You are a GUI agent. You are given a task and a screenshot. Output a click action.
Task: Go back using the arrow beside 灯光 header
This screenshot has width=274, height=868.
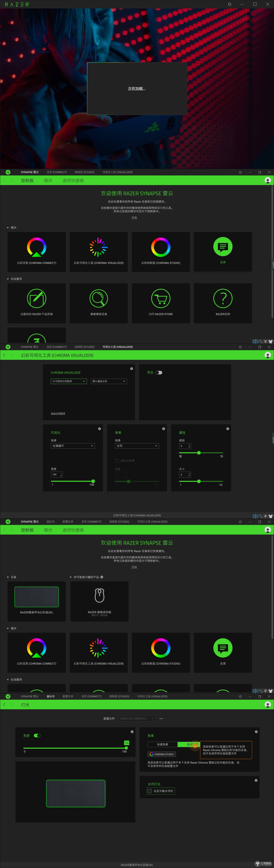4,705
